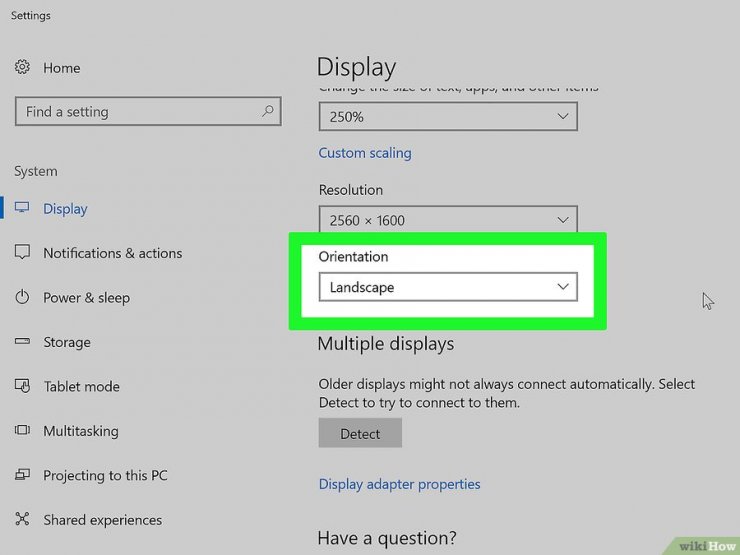
Task: Click the Detect button
Action: (360, 433)
